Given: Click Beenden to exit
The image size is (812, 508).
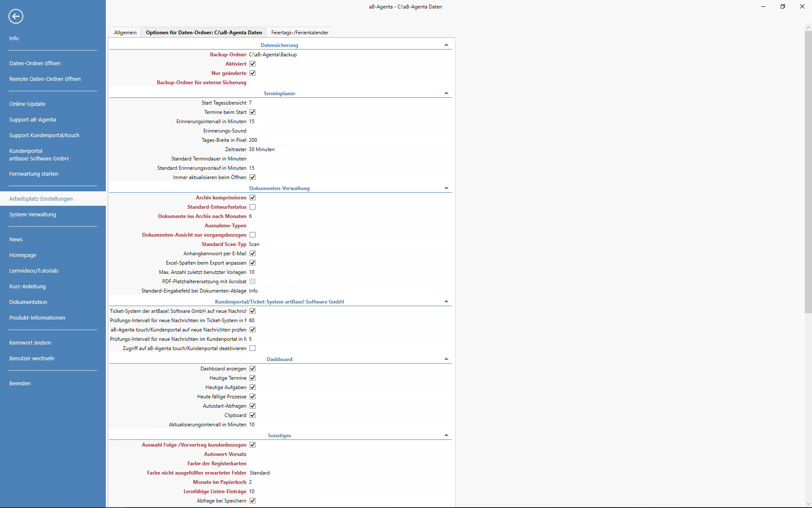Looking at the screenshot, I should (x=20, y=383).
